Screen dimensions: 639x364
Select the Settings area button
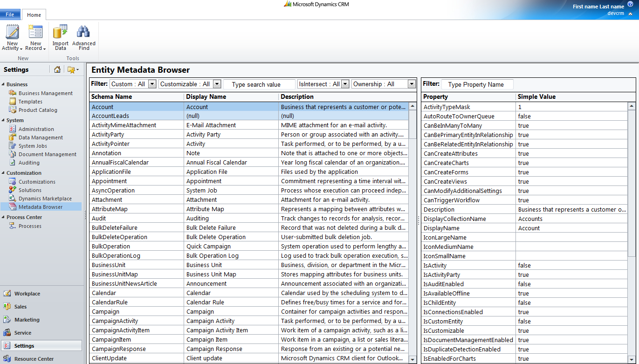pos(41,346)
